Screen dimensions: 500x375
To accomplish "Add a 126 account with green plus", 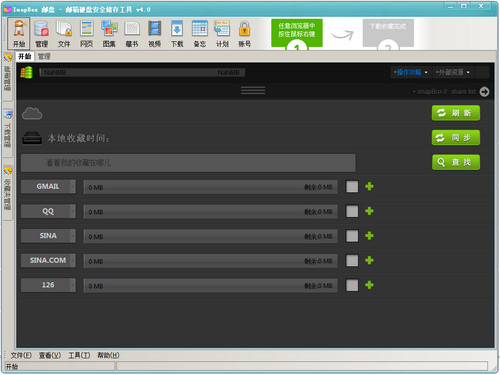I will 369,285.
